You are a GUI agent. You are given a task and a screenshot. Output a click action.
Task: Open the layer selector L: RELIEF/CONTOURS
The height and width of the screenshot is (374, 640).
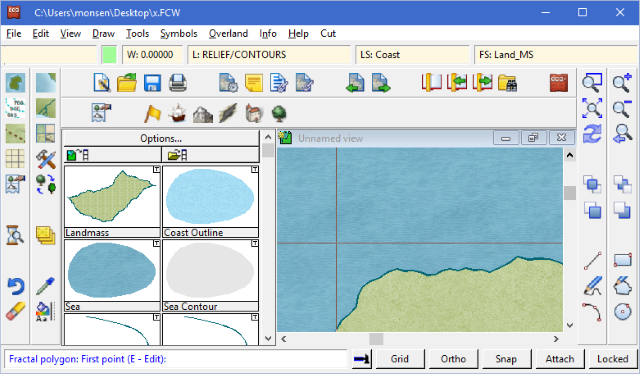pos(269,55)
